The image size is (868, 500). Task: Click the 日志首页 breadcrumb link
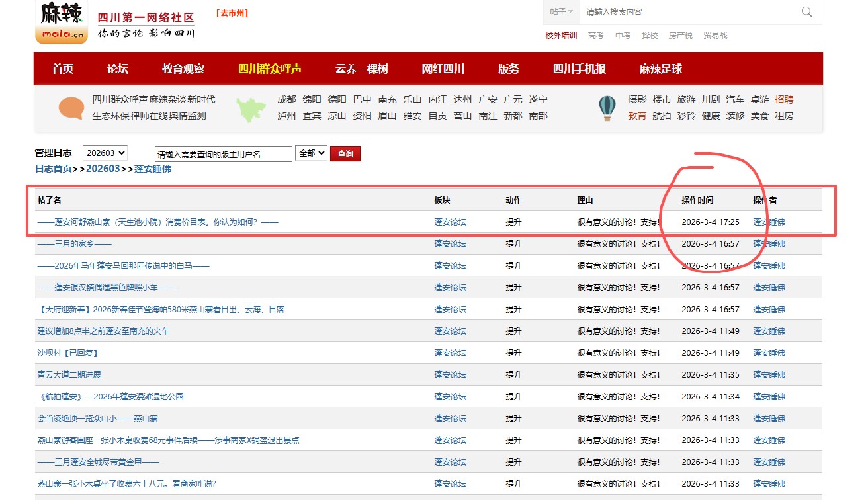tap(53, 169)
